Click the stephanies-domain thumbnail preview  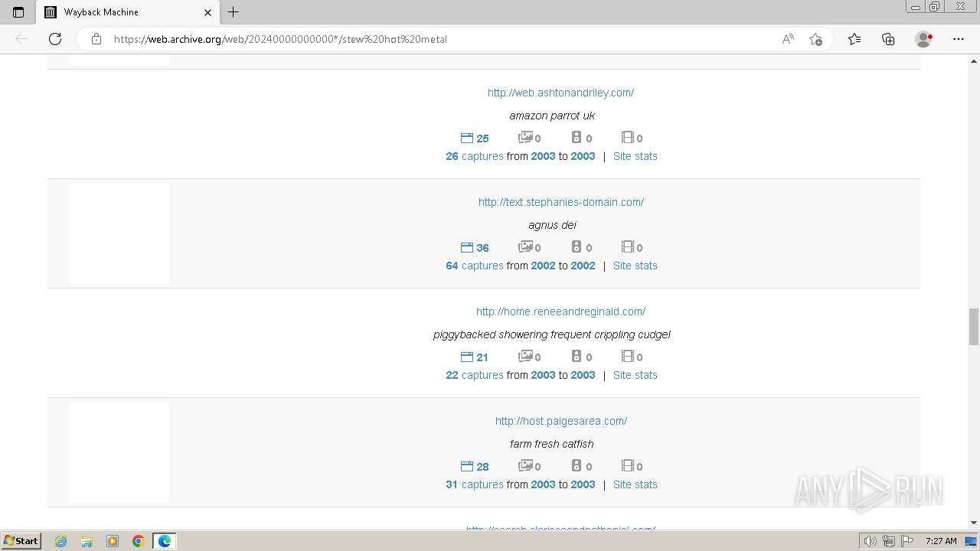(119, 233)
